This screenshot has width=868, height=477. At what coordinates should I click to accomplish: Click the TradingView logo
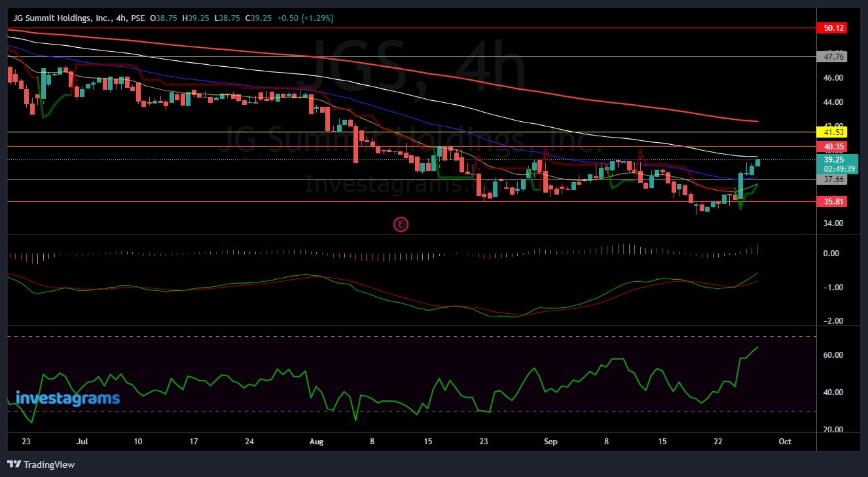[41, 465]
